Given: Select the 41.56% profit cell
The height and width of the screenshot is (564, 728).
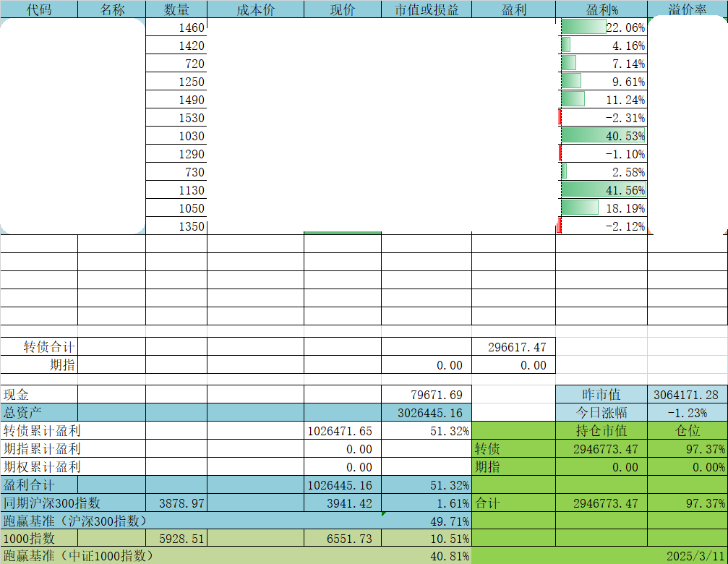Looking at the screenshot, I should click(601, 190).
